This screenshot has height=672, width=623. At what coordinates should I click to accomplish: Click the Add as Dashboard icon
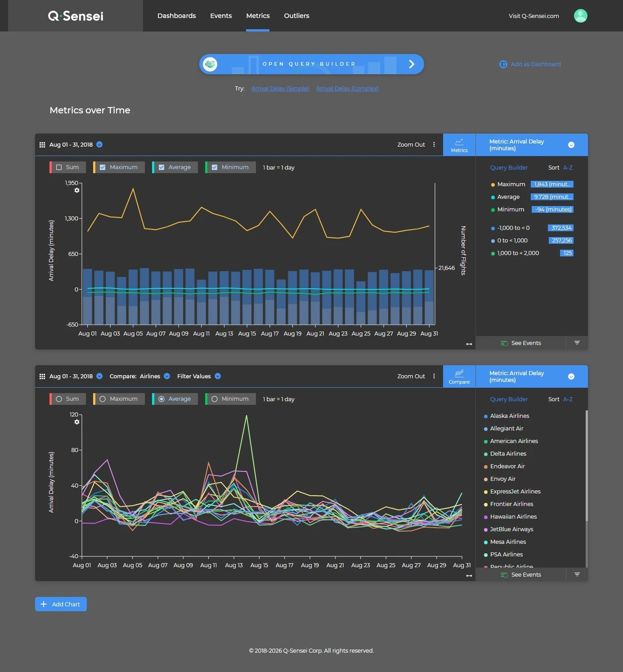[503, 64]
